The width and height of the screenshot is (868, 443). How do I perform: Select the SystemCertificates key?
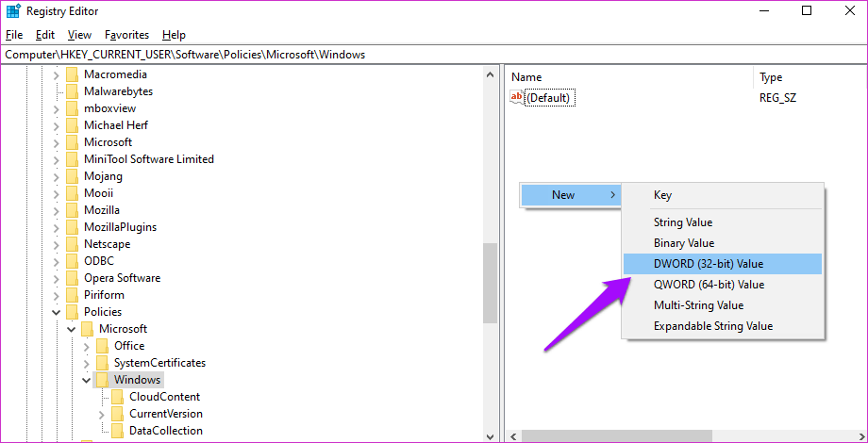click(x=160, y=363)
